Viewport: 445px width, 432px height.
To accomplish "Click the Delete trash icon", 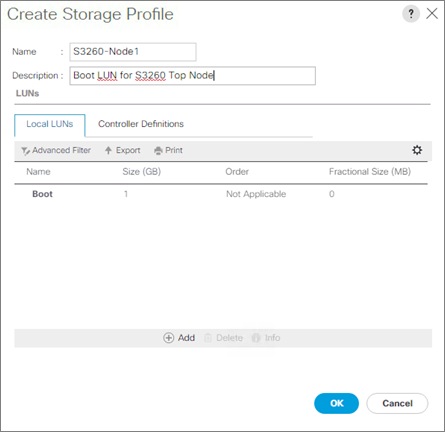I will tap(208, 338).
